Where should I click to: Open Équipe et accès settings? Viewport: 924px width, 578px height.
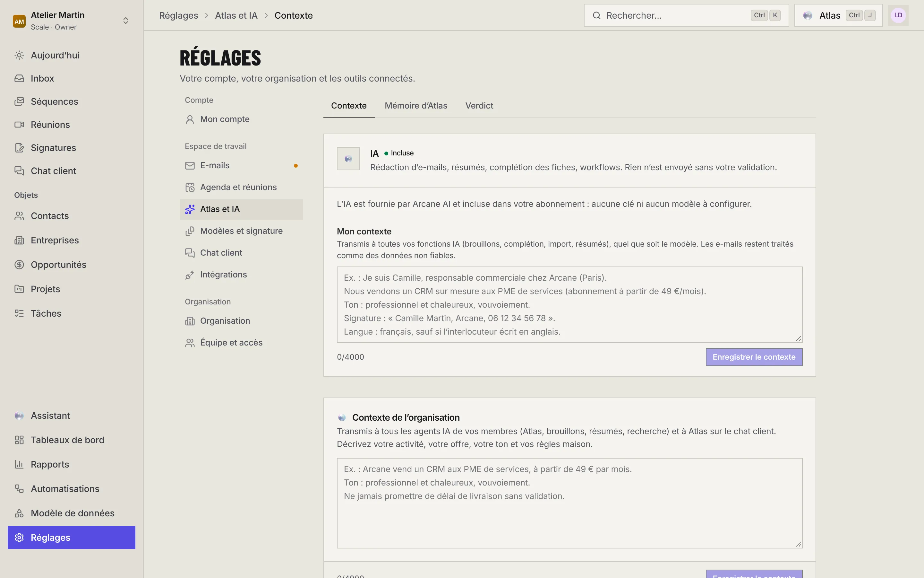[241, 343]
